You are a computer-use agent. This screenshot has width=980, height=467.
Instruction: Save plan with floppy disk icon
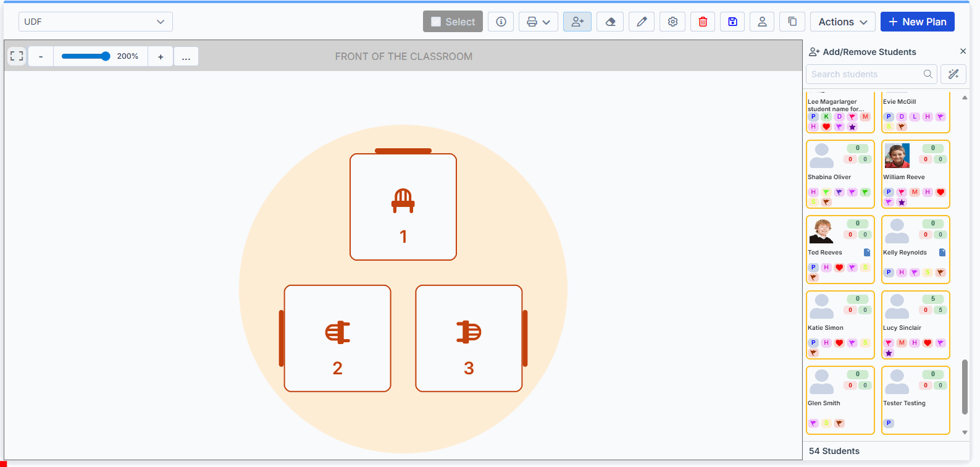pos(732,22)
